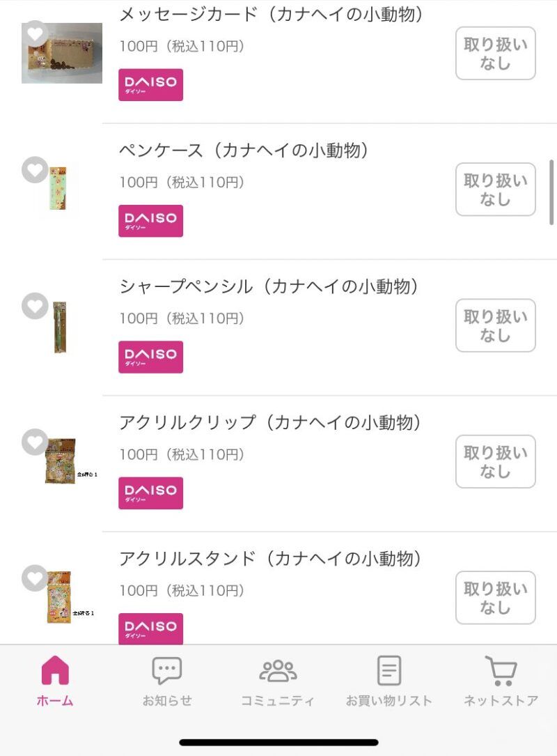Open the アクリルスタンド product thumbnail

coord(60,598)
